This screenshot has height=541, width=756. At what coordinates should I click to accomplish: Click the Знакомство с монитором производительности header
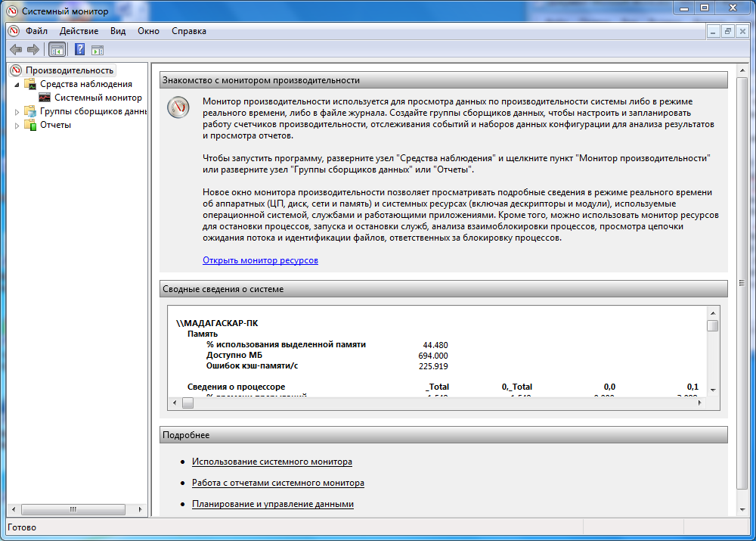[444, 80]
